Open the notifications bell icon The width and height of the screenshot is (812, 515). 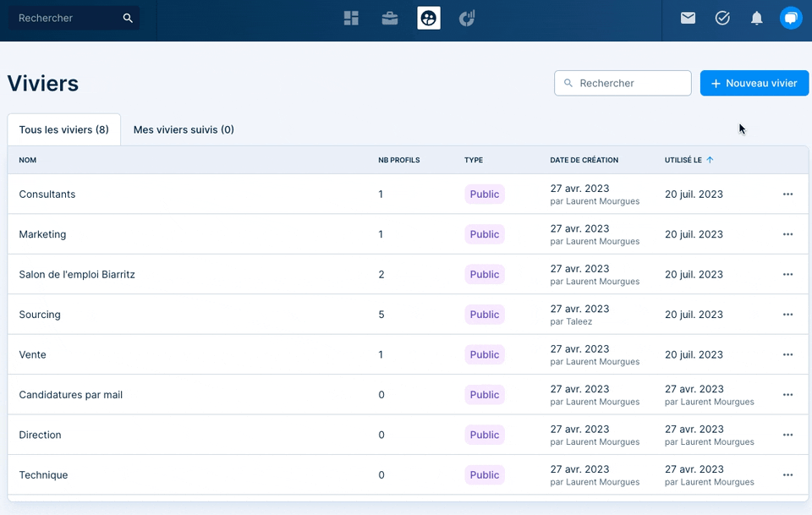coord(756,18)
